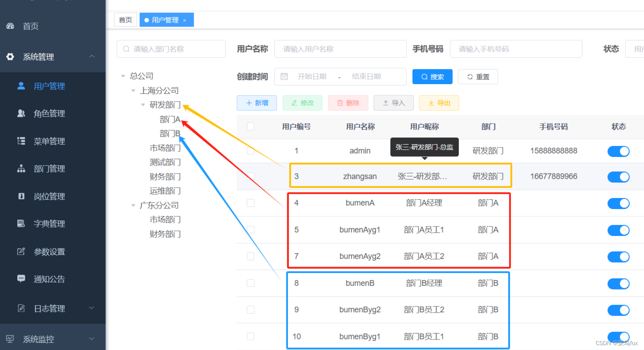Image resolution: width=644 pixels, height=350 pixels.
Task: Toggle the status switch for zhangsan
Action: [x=618, y=176]
